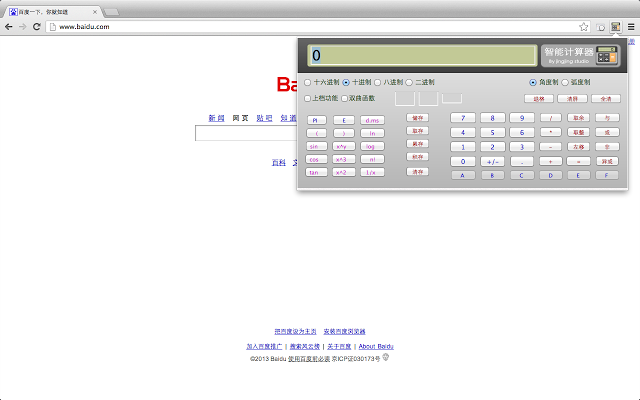Click the 储存 memory store button
Viewport: 640px width, 400px height.
[417, 118]
